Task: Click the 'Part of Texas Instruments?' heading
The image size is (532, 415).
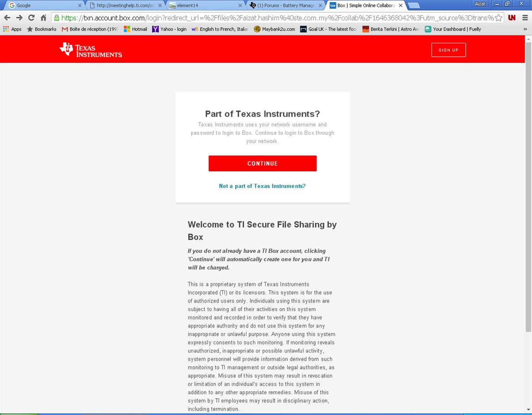Action: (263, 114)
